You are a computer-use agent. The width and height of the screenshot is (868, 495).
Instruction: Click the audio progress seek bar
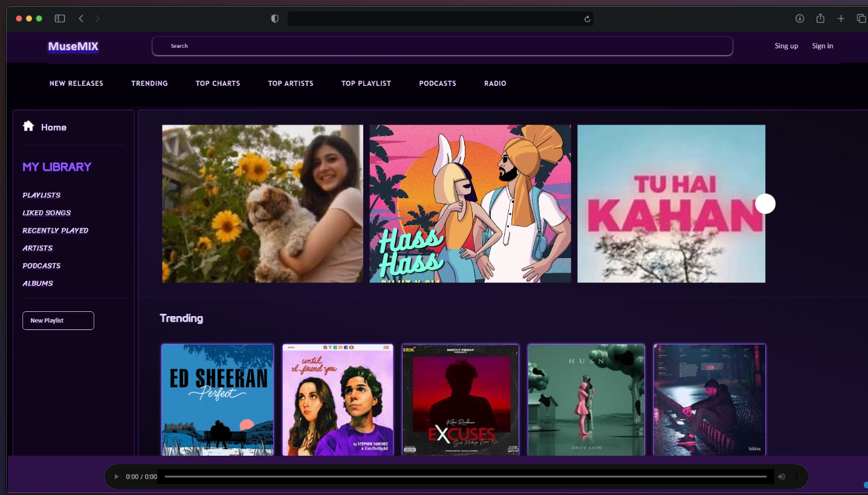coord(465,477)
